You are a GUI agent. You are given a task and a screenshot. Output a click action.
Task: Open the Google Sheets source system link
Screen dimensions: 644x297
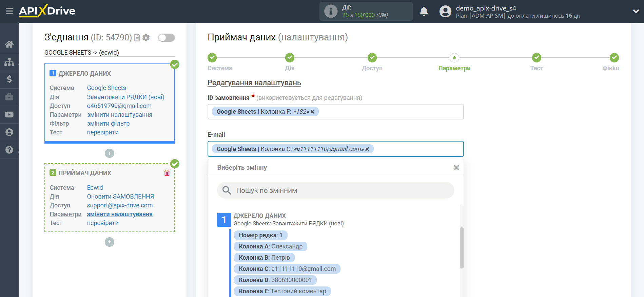(x=106, y=88)
